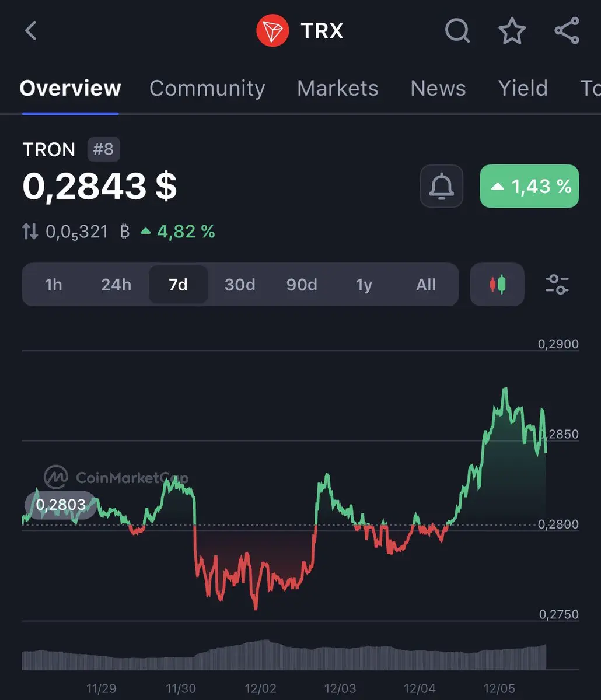Open the search magnifier icon
The image size is (601, 700).
pos(457,30)
